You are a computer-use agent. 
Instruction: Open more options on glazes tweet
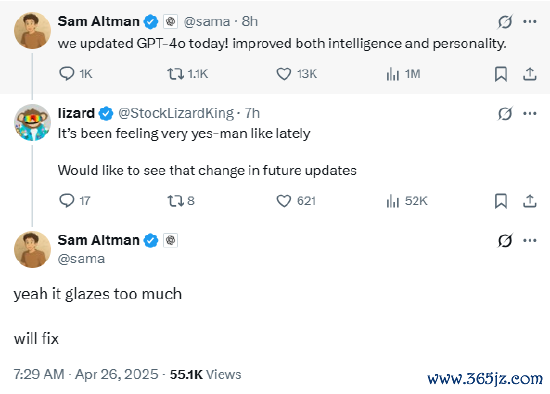click(x=530, y=240)
